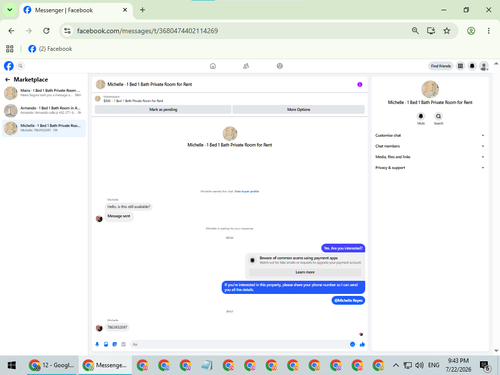Send a thumbs-up like

[362, 344]
